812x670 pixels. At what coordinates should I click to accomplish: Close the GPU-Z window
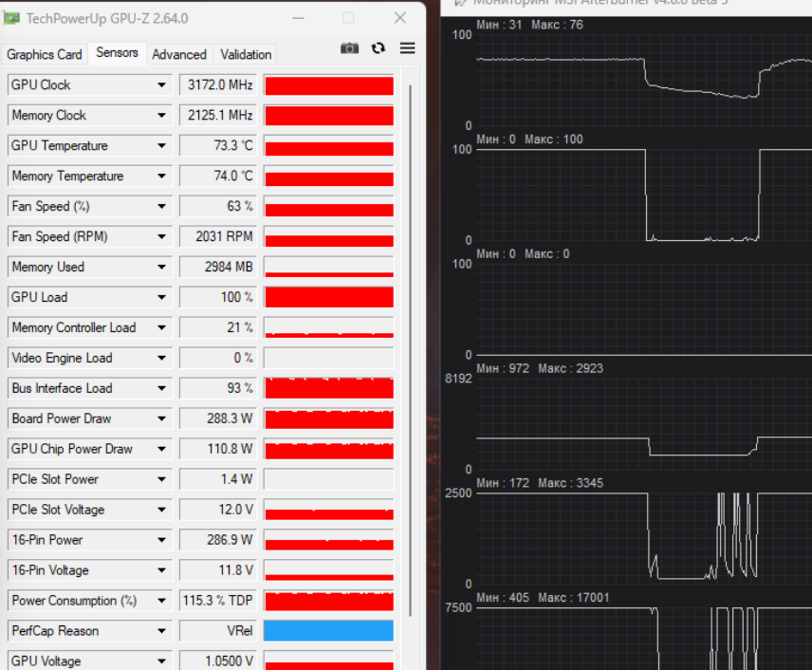click(400, 18)
